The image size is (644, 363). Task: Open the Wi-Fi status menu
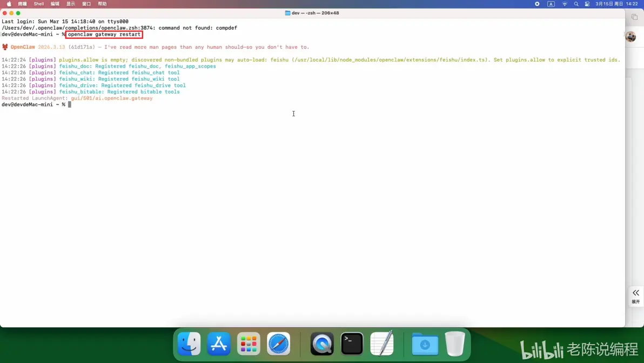(565, 4)
